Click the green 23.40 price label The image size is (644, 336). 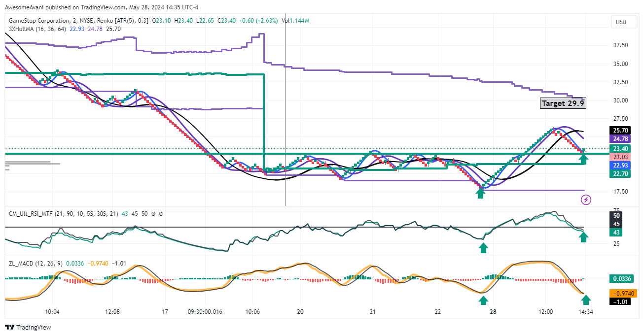pyautogui.click(x=620, y=148)
